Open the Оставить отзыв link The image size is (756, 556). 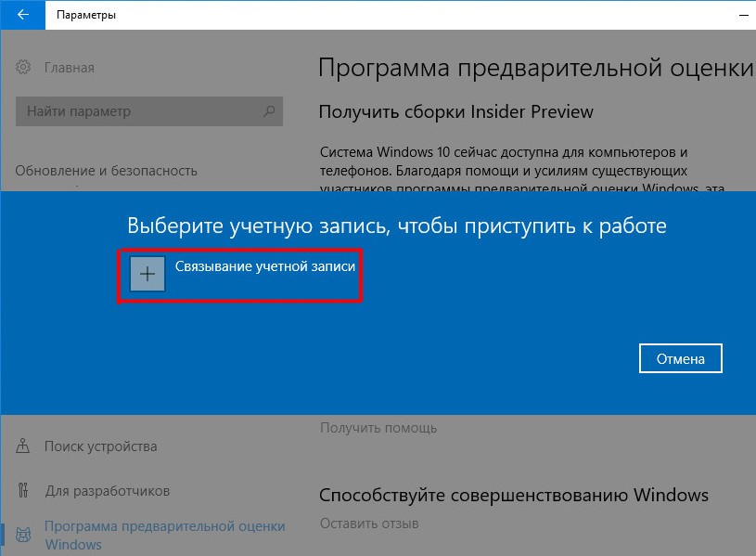[x=369, y=524]
